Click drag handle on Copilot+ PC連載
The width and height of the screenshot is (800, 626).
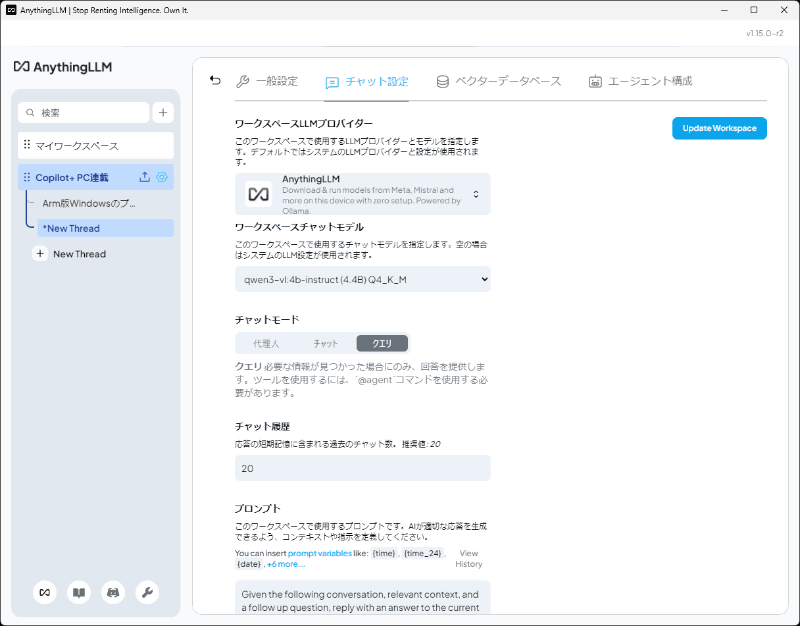click(27, 177)
